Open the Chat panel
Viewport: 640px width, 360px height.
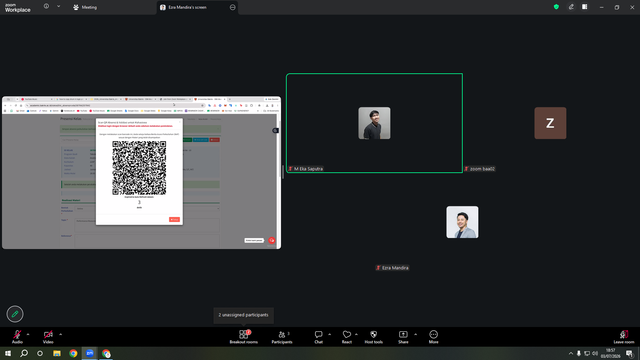(318, 337)
